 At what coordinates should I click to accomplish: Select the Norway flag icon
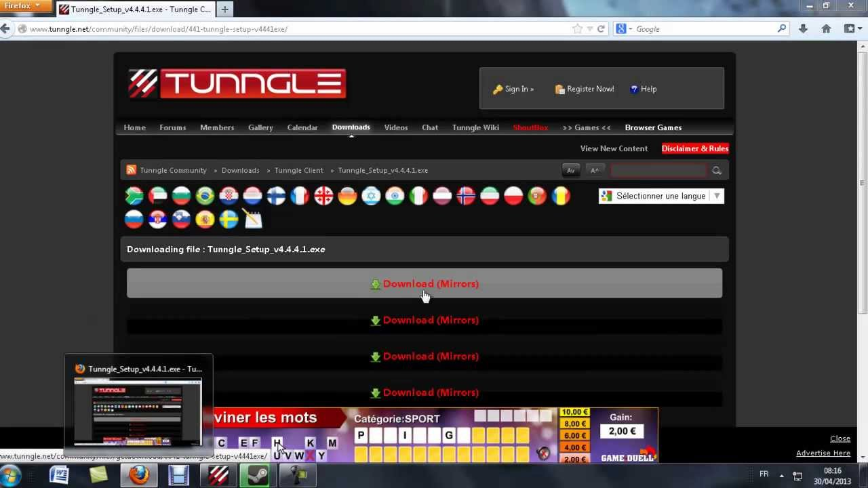pyautogui.click(x=466, y=196)
